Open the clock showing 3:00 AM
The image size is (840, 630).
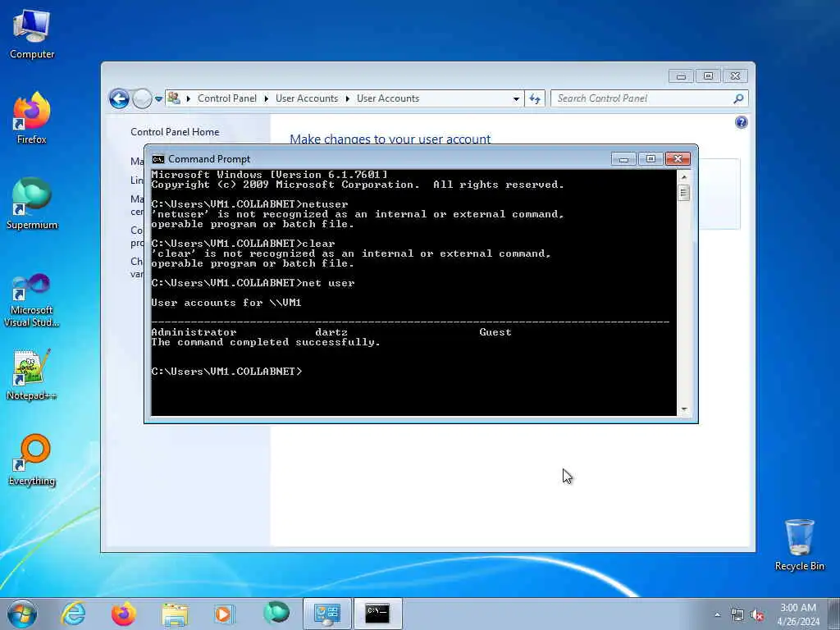(798, 614)
